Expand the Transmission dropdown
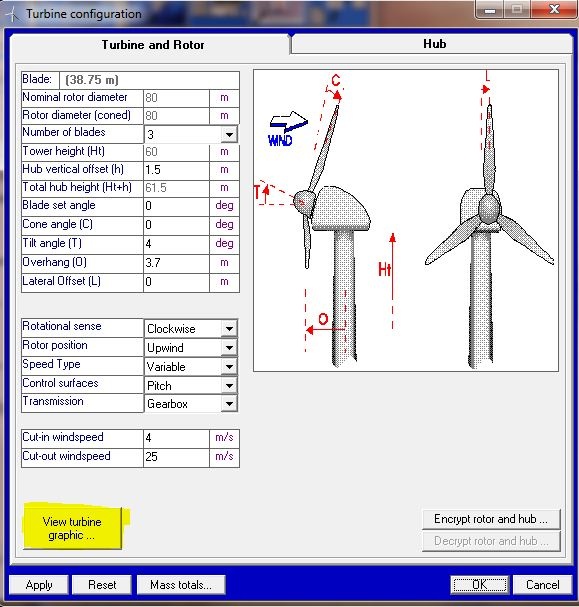 (229, 404)
